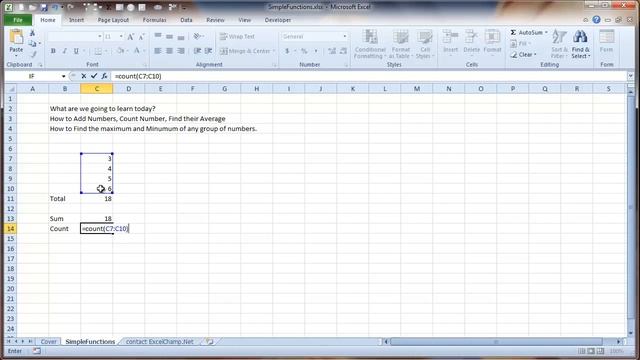Open the AutoSum dropdown arrow
Image resolution: width=640 pixels, height=360 pixels.
pyautogui.click(x=546, y=32)
